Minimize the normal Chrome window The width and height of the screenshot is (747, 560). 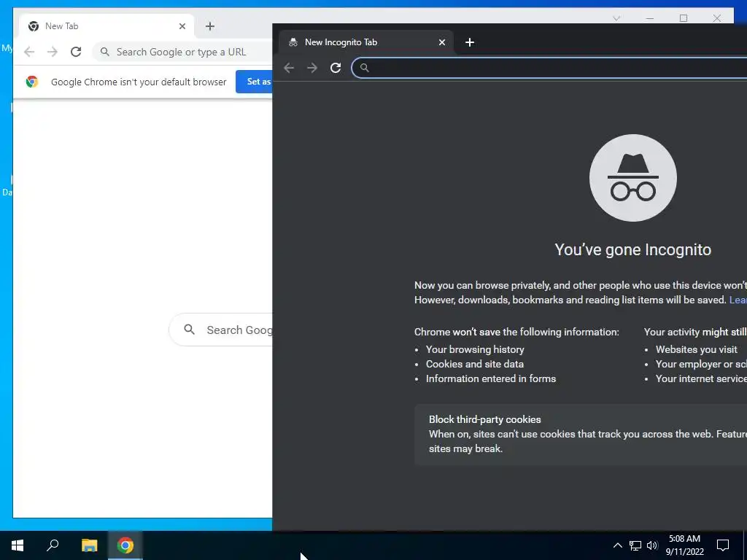[x=650, y=18]
